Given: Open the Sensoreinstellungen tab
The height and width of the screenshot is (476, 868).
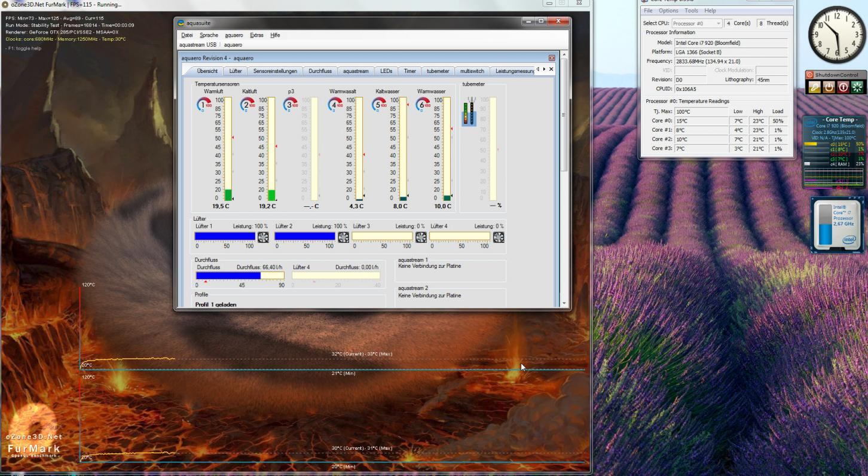Looking at the screenshot, I should click(275, 71).
